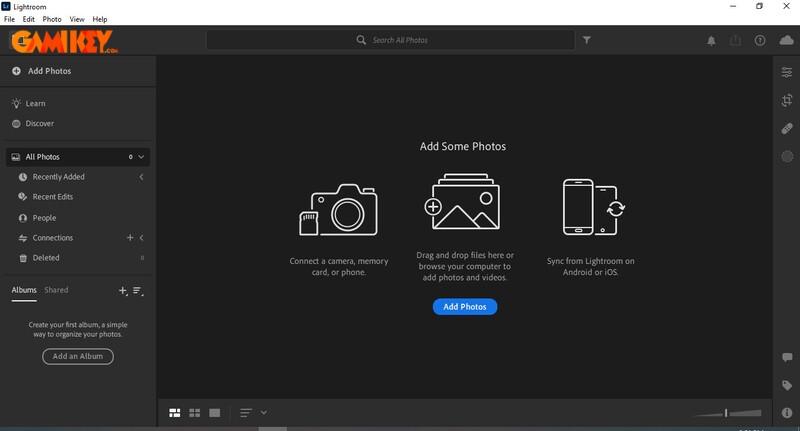Check cloud sync status icon
The width and height of the screenshot is (800, 431).
(x=786, y=40)
